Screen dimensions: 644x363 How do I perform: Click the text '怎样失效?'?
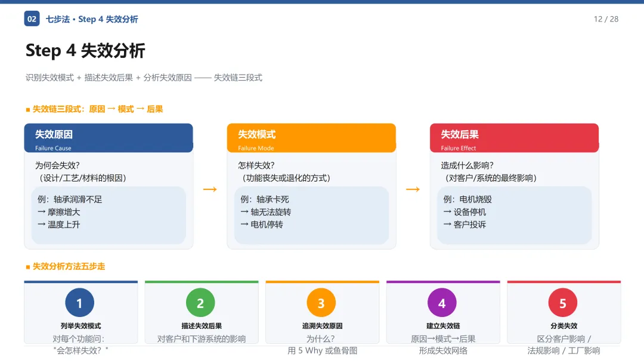256,165
